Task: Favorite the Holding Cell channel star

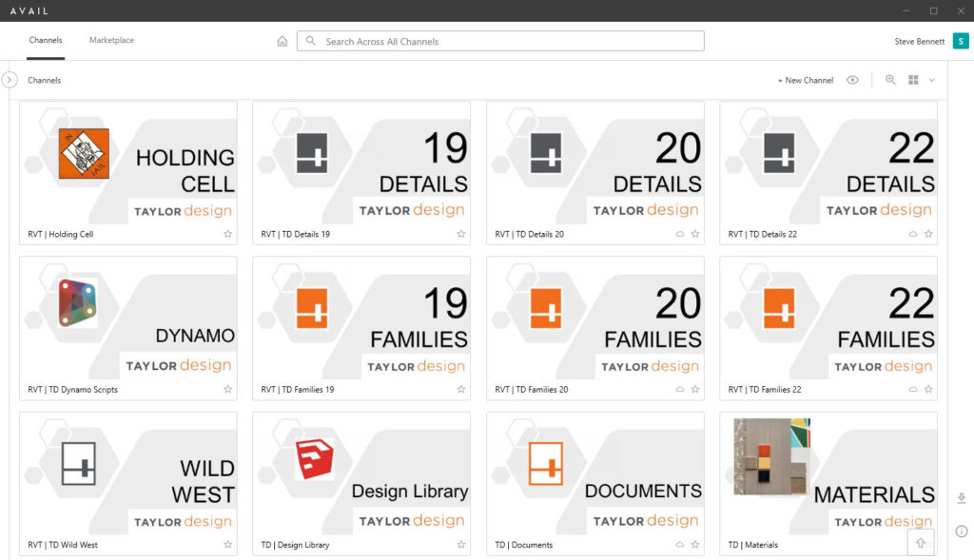Action: 228,234
